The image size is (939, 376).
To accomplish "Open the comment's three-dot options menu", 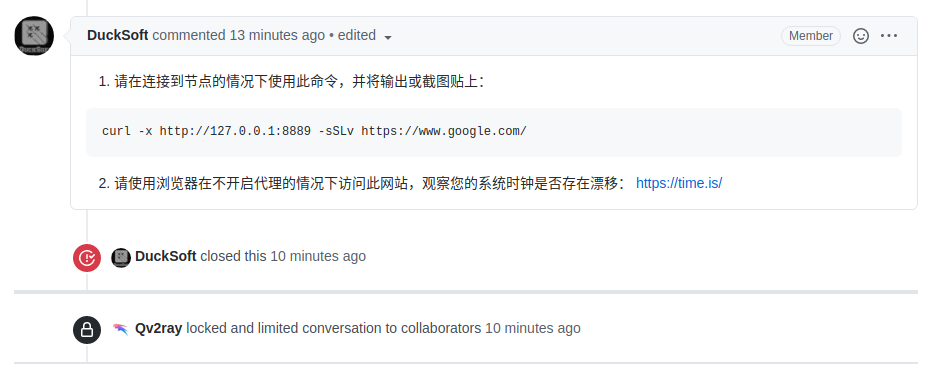I will click(889, 36).
